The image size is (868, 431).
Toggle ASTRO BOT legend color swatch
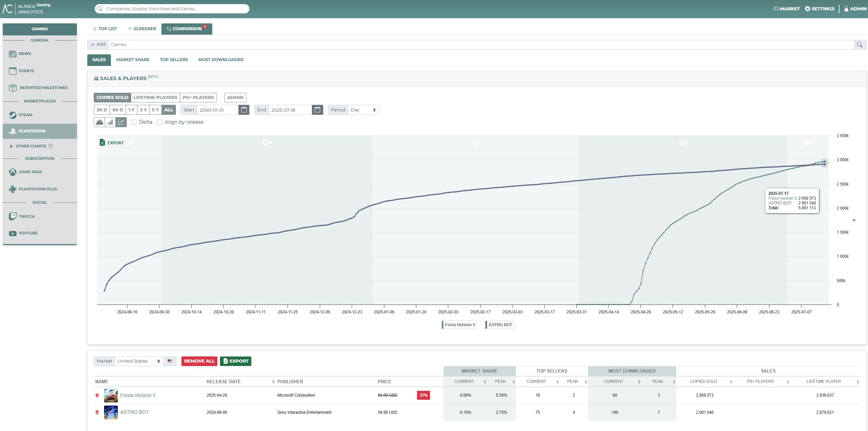[x=486, y=325]
